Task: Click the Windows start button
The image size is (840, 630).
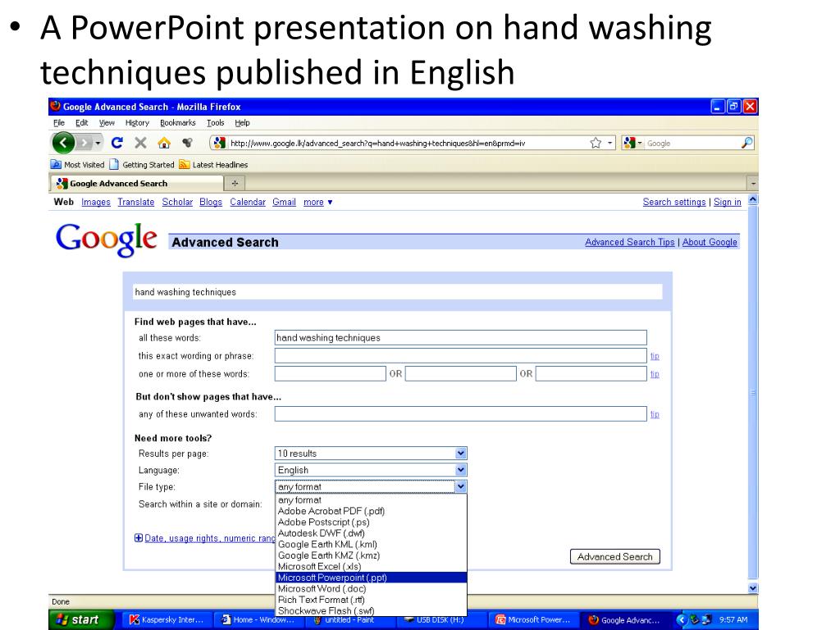Action: click(81, 620)
